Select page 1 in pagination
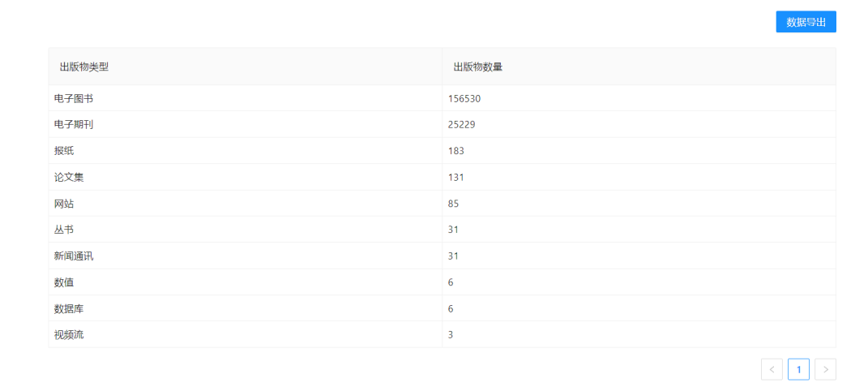Viewport: 868px width, 387px height. click(798, 369)
